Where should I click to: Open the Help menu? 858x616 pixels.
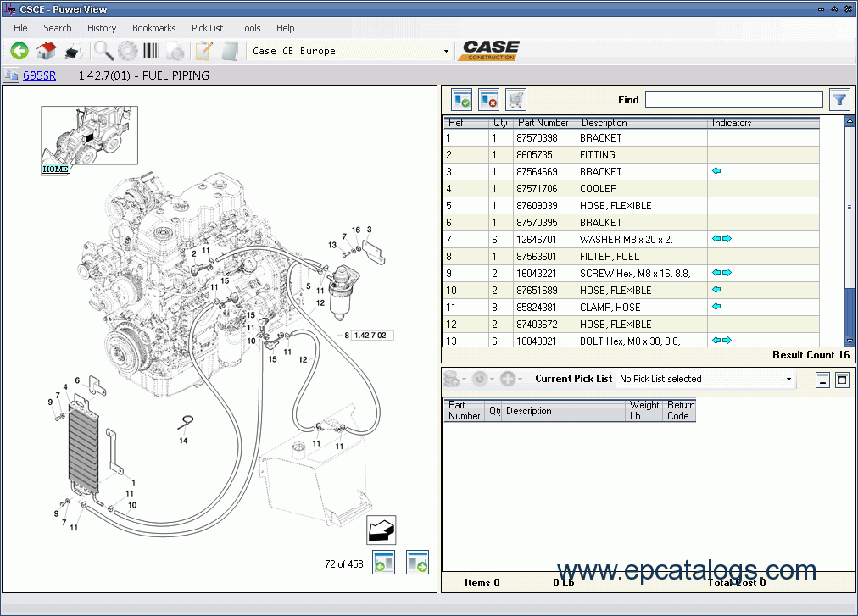285,28
